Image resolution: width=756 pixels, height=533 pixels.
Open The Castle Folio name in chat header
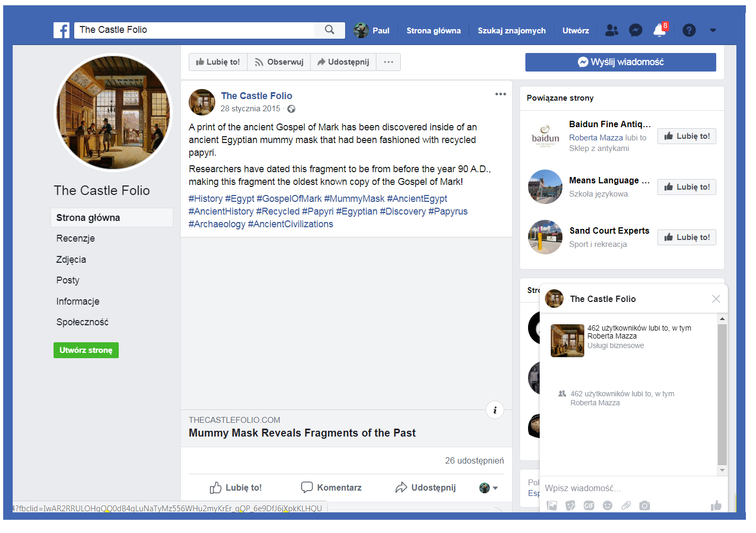[603, 299]
